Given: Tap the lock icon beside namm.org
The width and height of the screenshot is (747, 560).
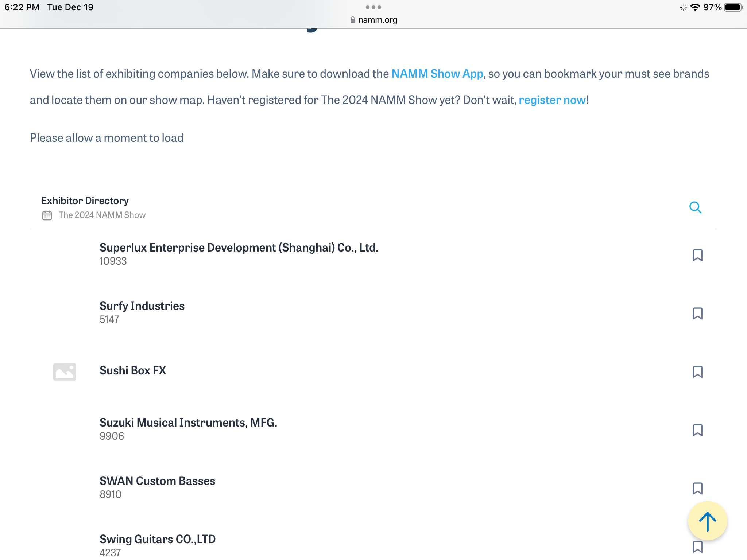Looking at the screenshot, I should (352, 20).
